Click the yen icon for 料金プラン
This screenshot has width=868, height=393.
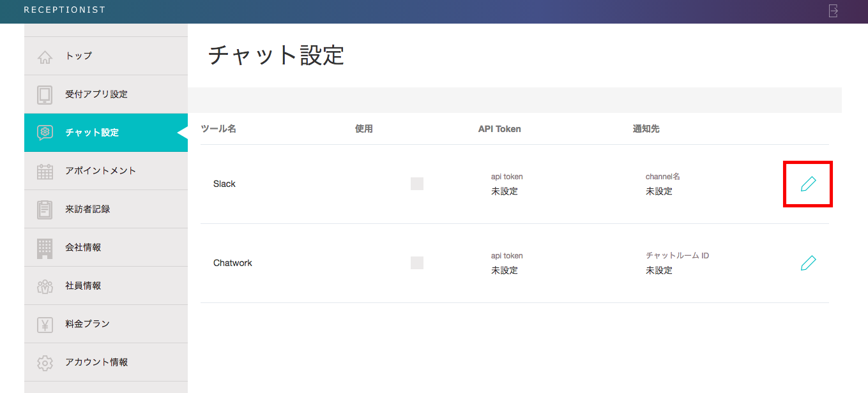coord(45,324)
